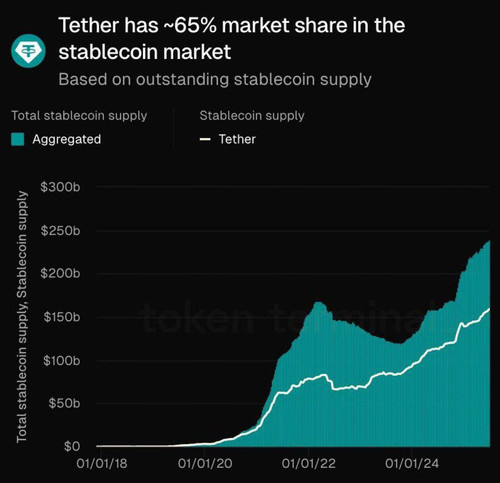Click the chart title about Tether market share

(232, 39)
